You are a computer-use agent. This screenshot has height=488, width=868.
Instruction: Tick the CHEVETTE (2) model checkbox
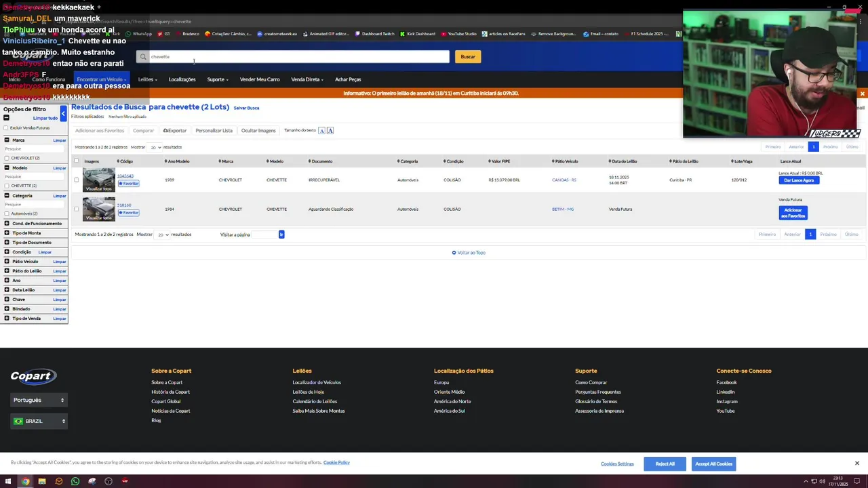[7, 186]
